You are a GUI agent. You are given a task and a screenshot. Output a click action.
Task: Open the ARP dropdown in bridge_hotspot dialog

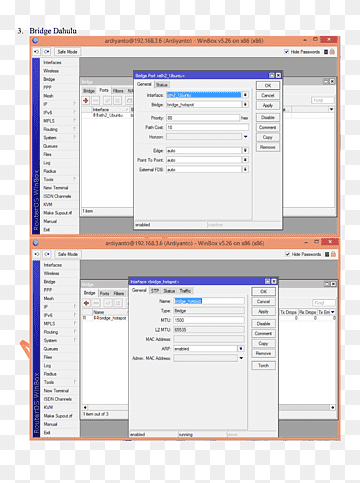point(241,349)
